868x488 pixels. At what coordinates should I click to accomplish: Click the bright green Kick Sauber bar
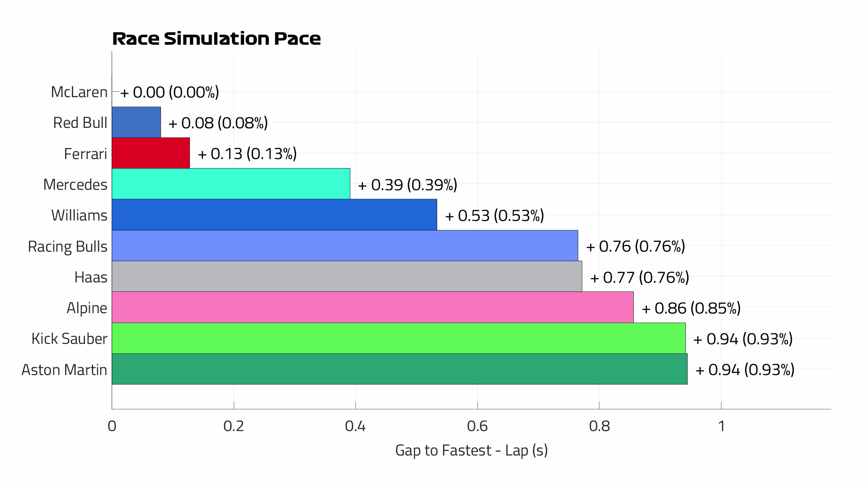coord(398,338)
